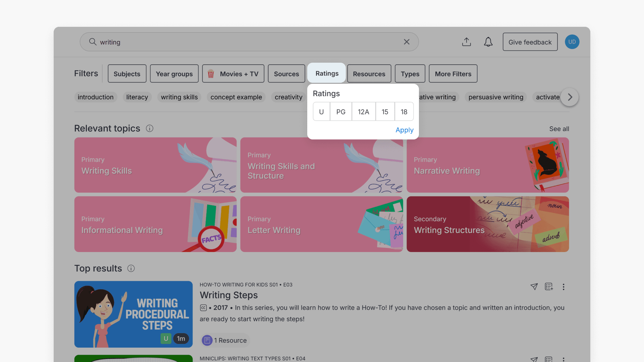Open the Movies + TV filter
The width and height of the screenshot is (644, 362).
tap(233, 73)
